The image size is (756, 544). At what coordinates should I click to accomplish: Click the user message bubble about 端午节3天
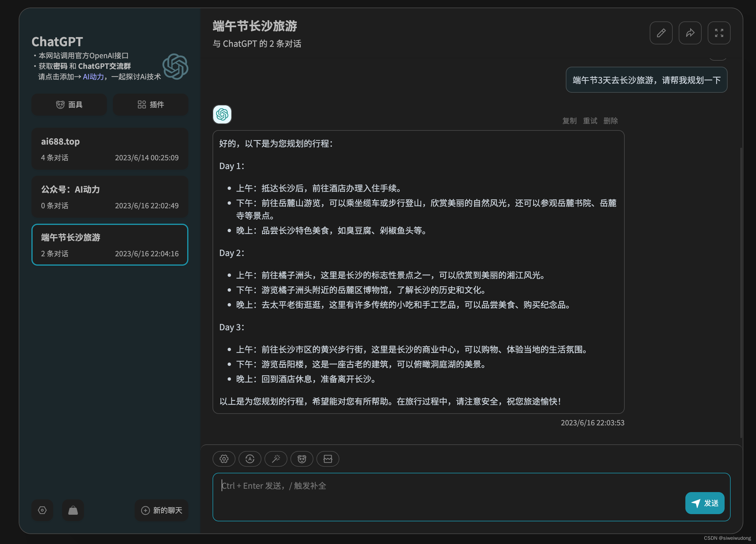pyautogui.click(x=647, y=80)
